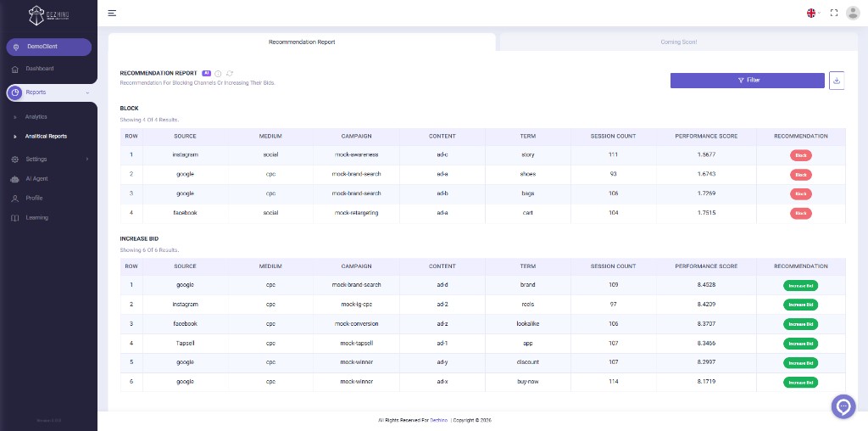Click the info icon beside report title

(218, 73)
